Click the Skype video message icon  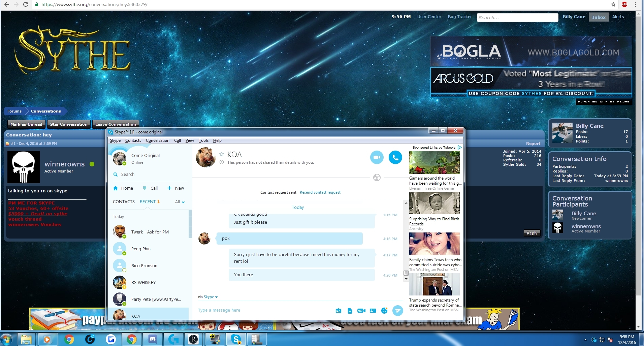tap(361, 311)
